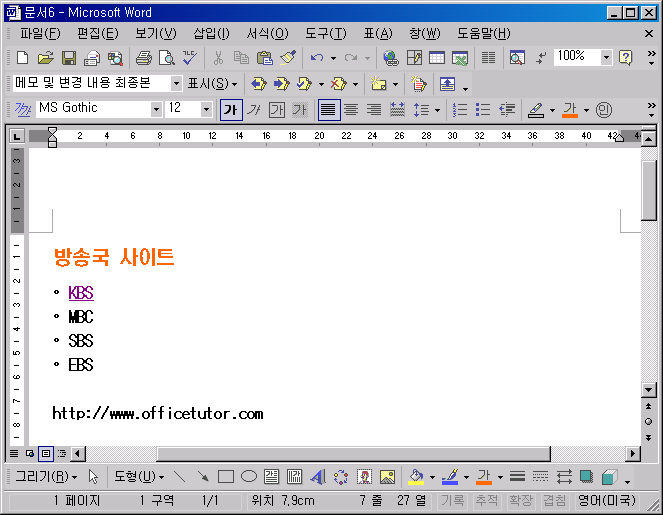Align paragraph to the right
The image size is (663, 515).
(374, 110)
